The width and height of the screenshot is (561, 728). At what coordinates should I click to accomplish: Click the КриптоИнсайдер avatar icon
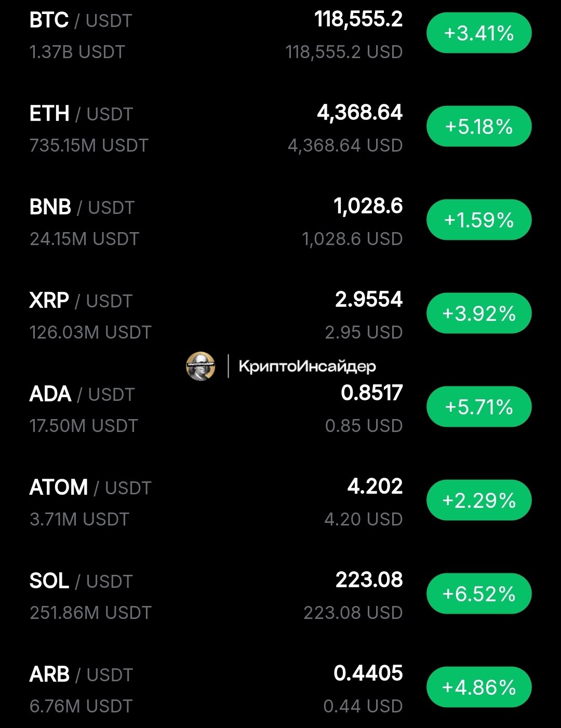coord(201,366)
